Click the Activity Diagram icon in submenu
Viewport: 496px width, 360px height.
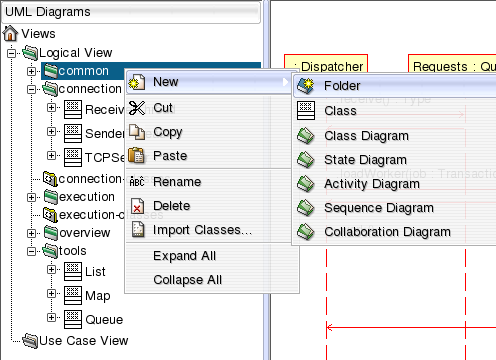tap(306, 184)
